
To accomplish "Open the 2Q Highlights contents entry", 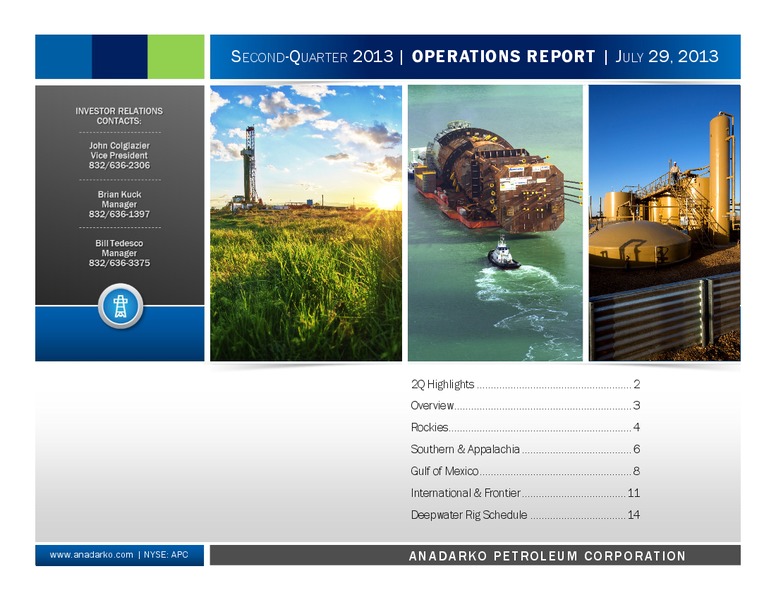I will click(x=525, y=384).
